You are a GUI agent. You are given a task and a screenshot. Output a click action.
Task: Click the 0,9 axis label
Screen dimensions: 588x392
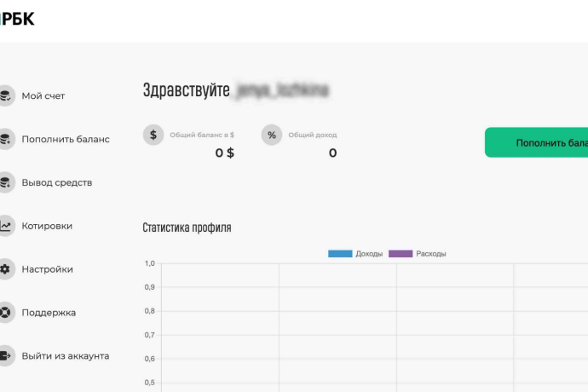[x=150, y=287]
